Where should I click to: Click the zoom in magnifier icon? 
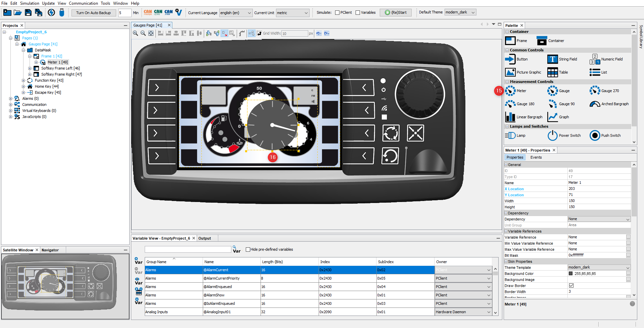[x=135, y=33]
